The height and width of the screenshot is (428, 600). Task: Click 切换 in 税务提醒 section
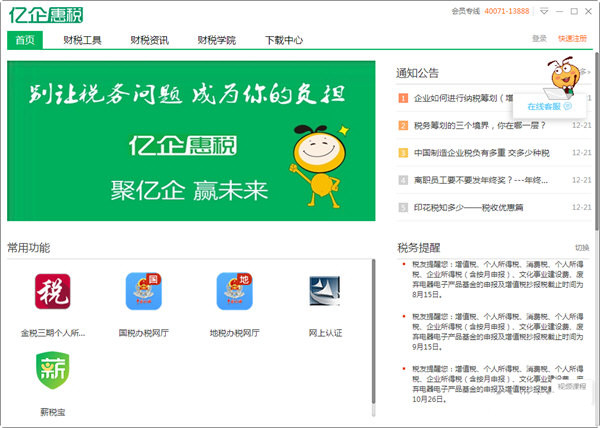pos(582,248)
